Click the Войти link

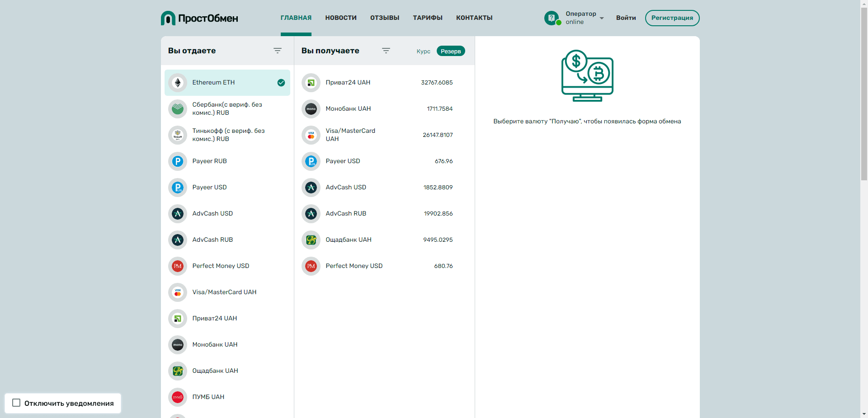click(626, 18)
